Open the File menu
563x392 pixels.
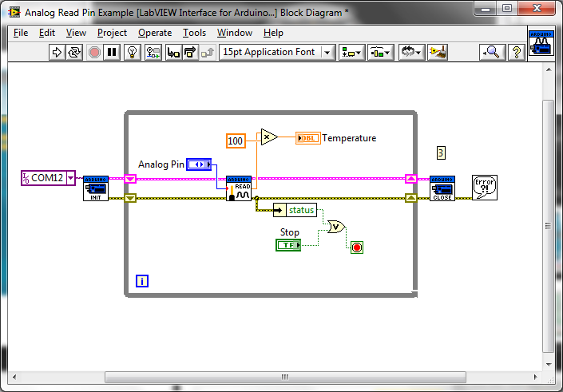(21, 33)
